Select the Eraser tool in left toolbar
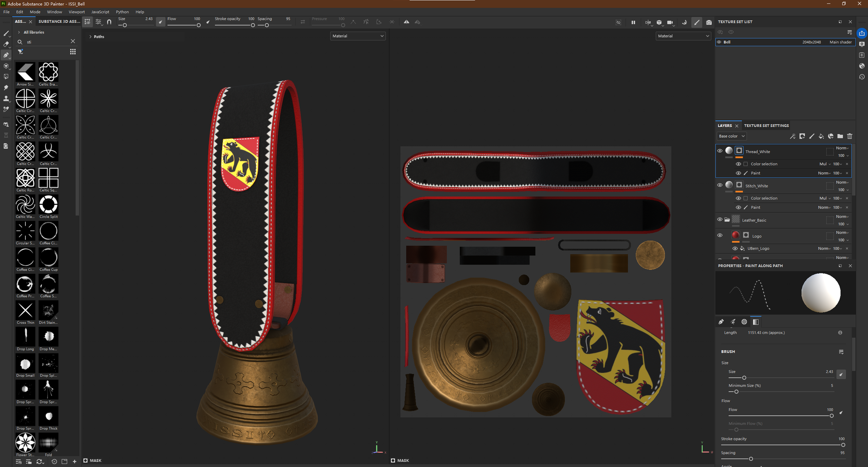Viewport: 868px width, 467px height. tap(6, 44)
